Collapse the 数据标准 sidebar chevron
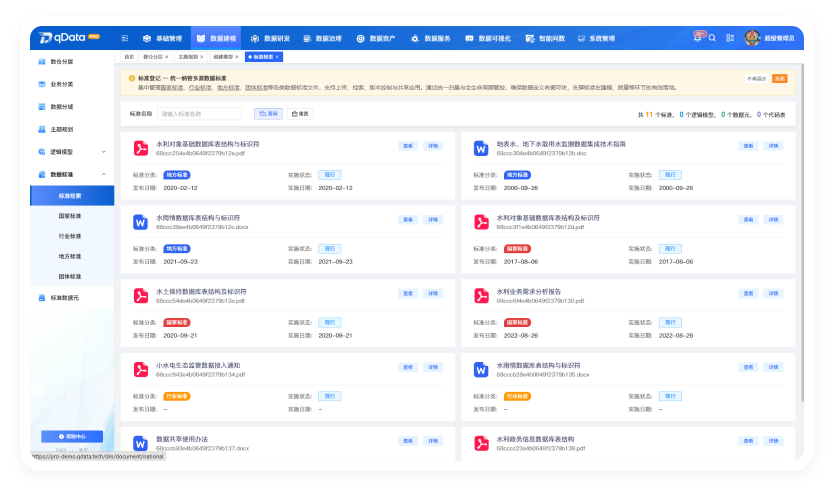This screenshot has height=495, width=834. click(x=103, y=174)
